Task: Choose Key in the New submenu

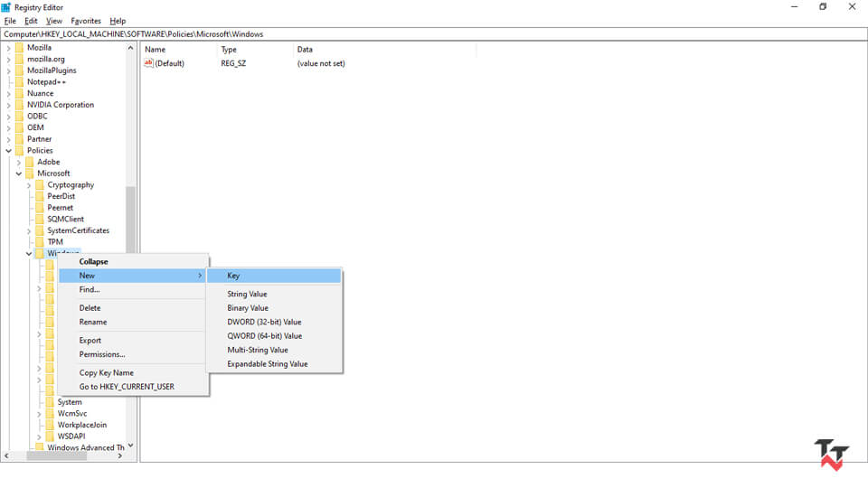Action: 274,276
